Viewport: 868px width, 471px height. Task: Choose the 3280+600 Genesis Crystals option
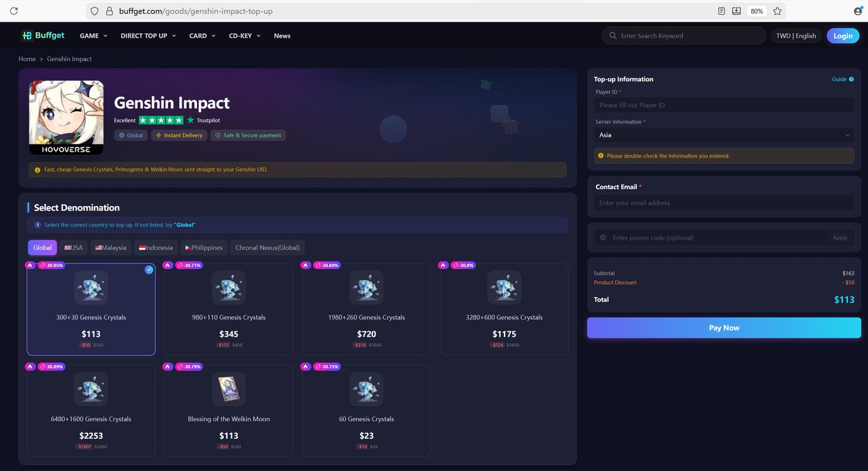505,310
